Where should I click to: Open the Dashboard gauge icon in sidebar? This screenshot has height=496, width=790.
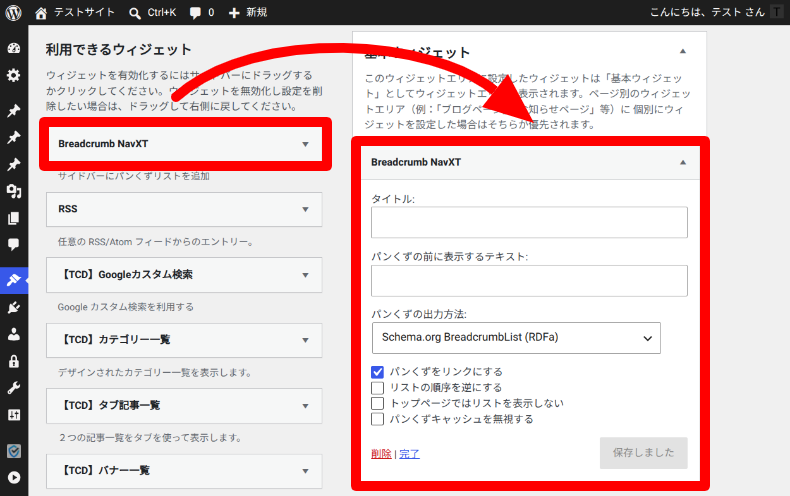coord(14,48)
